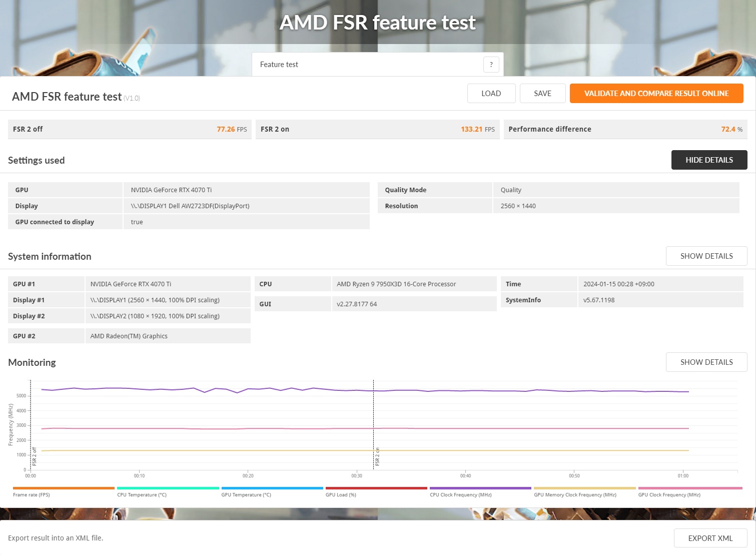Click the Quality Mode value 'Quality'
The image size is (756, 555).
coord(511,190)
